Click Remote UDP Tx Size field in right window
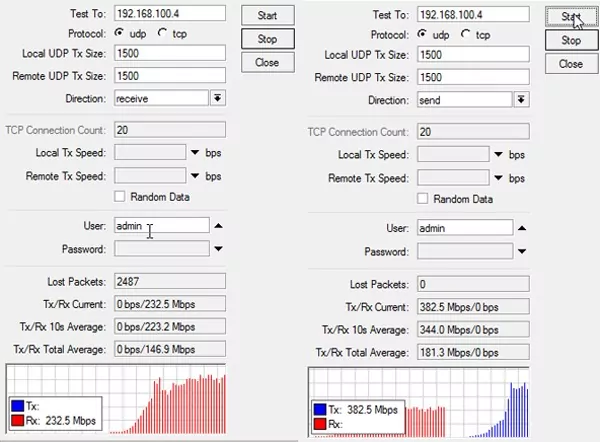The height and width of the screenshot is (442, 600). 473,77
